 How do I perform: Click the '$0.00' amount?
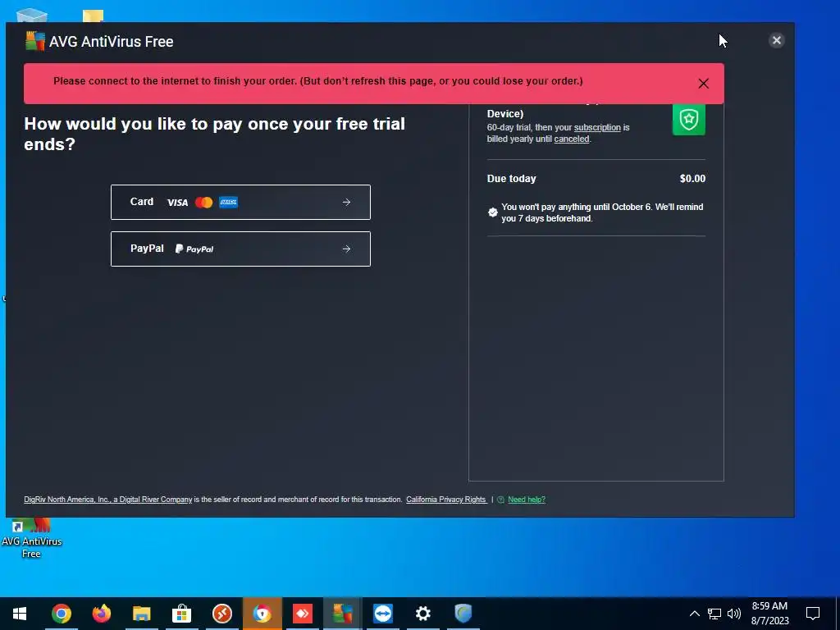[x=692, y=178]
